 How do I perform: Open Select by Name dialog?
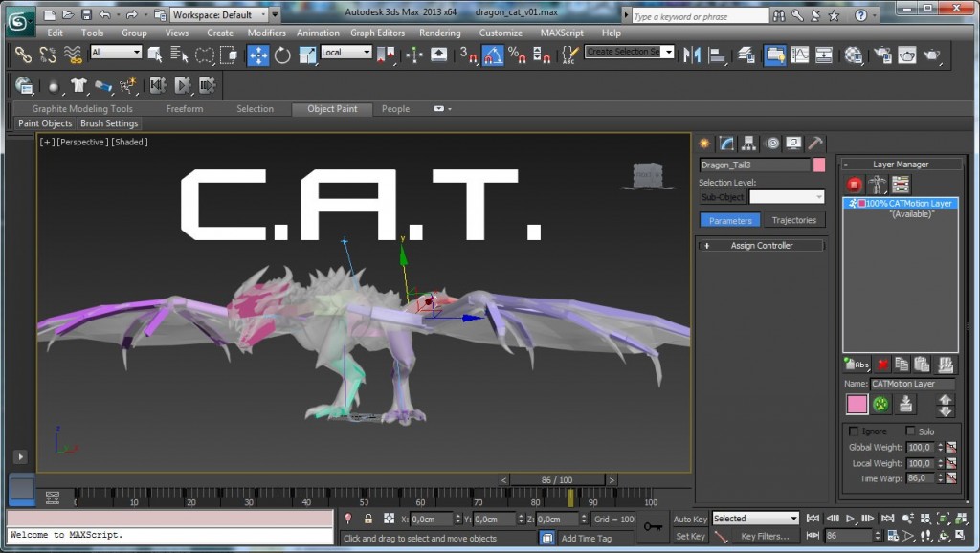coord(179,55)
